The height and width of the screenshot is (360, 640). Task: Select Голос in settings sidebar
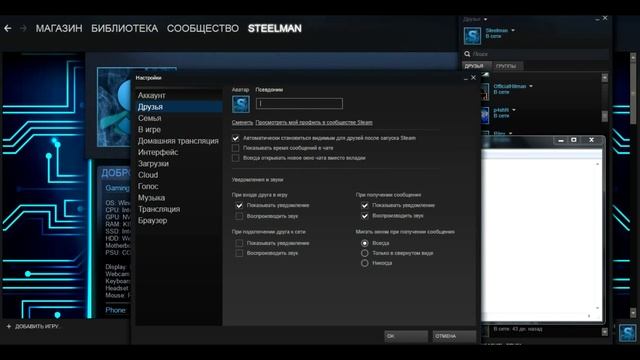click(x=179, y=187)
